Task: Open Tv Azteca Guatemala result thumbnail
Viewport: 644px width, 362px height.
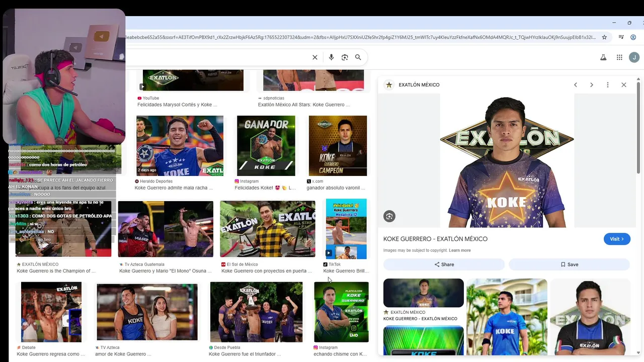Action: (166, 229)
